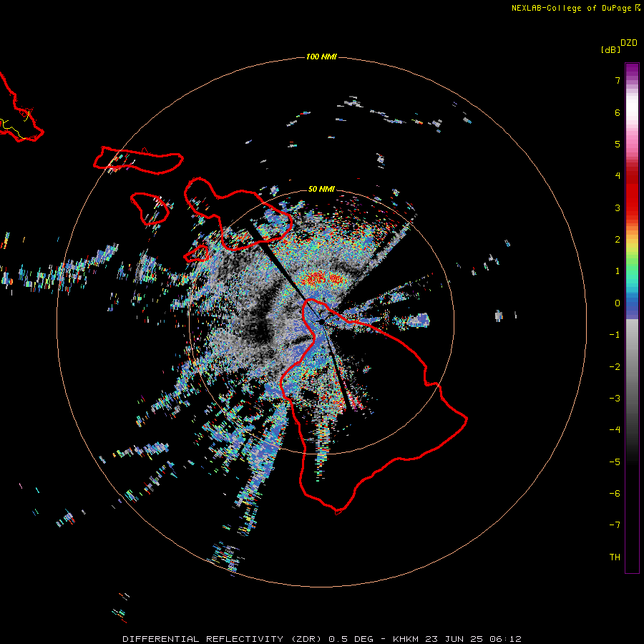
Task: Click the red band of the color bar
Action: [632, 193]
